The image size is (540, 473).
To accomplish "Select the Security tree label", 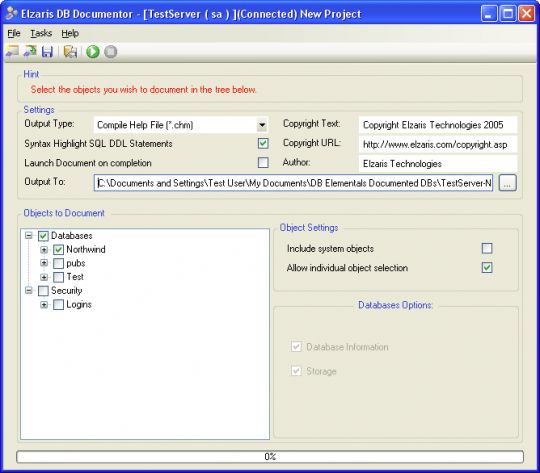I will (x=66, y=291).
